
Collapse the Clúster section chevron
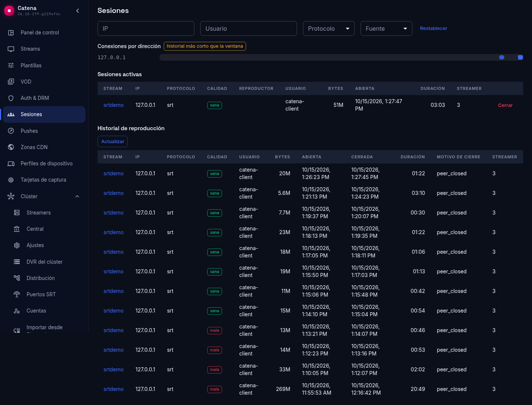point(77,196)
